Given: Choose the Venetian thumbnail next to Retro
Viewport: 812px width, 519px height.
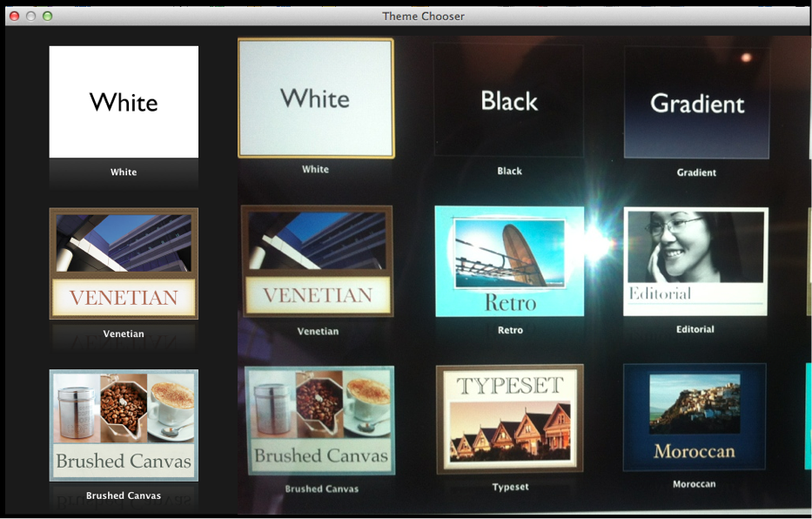Looking at the screenshot, I should pos(318,261).
